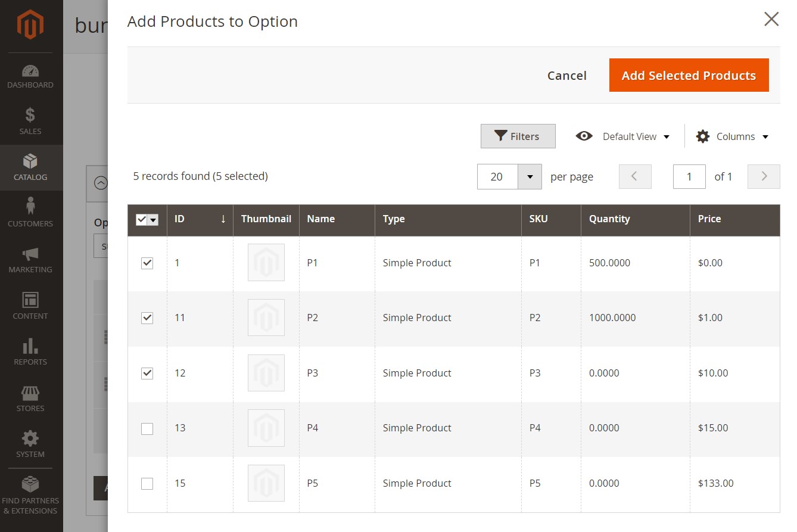The width and height of the screenshot is (797, 532).
Task: Open the Columns dropdown
Action: [732, 136]
